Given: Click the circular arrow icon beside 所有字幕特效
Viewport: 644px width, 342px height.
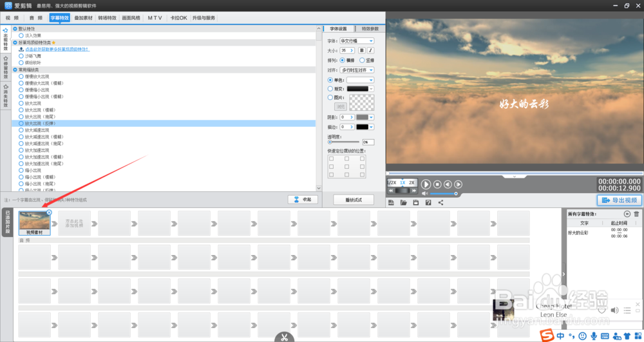Looking at the screenshot, I should click(x=627, y=214).
